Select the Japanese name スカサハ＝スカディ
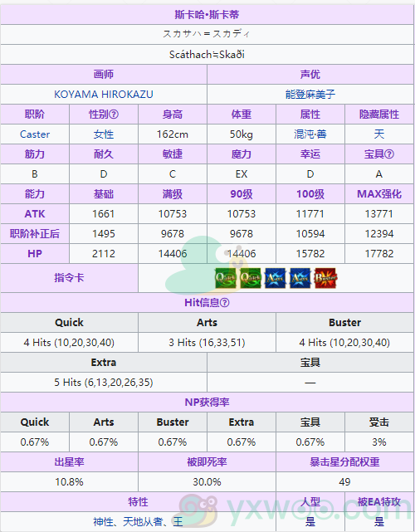This screenshot has width=415, height=532. (x=207, y=34)
